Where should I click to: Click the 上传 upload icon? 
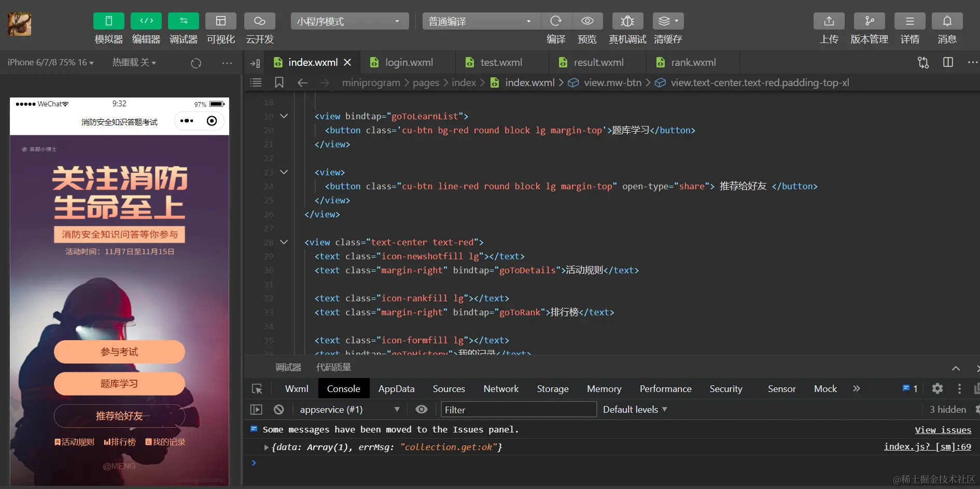pyautogui.click(x=829, y=21)
